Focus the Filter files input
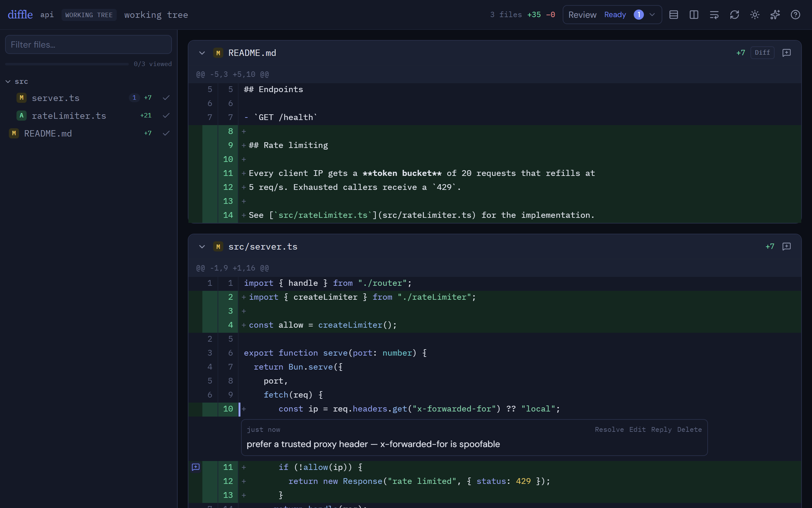 [x=88, y=44]
